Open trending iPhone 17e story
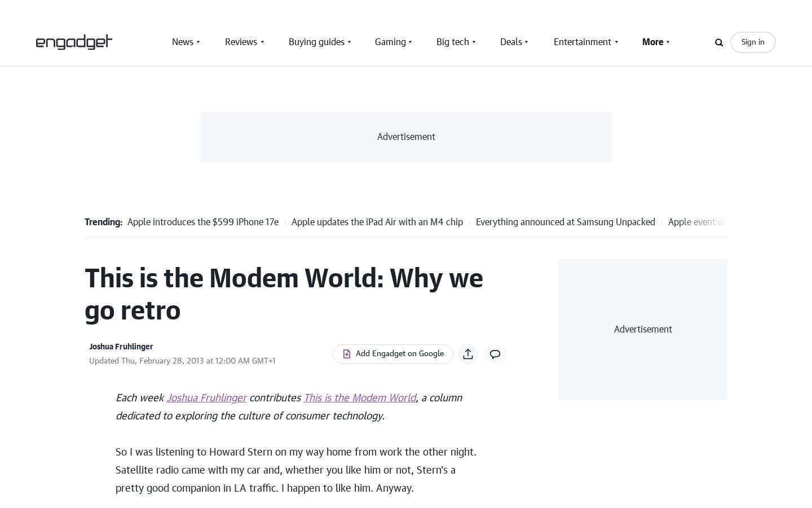The height and width of the screenshot is (508, 812). pyautogui.click(x=203, y=222)
